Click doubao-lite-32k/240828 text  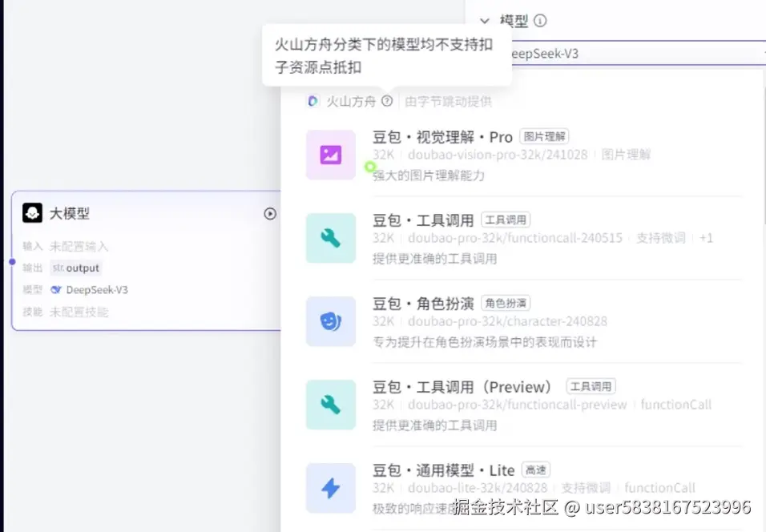478,488
